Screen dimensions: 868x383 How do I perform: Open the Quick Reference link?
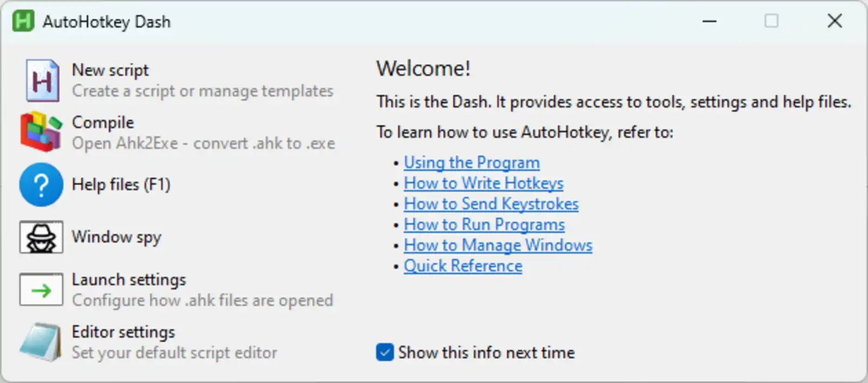click(463, 265)
